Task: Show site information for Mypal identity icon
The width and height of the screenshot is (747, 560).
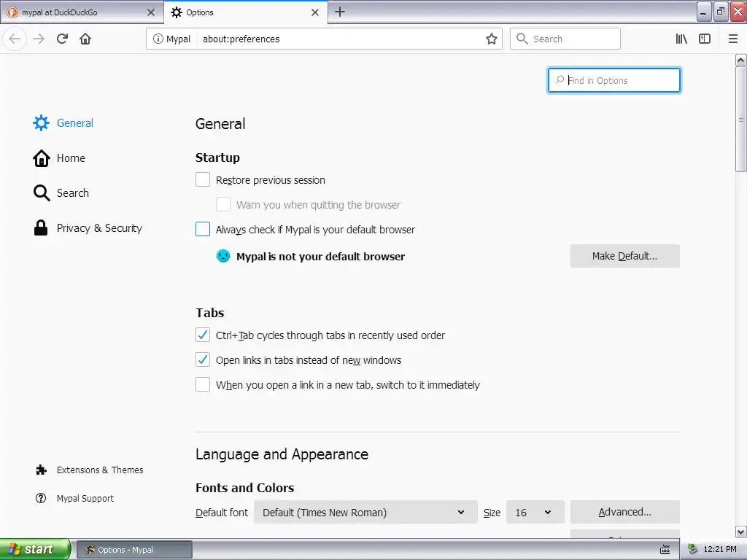Action: click(x=158, y=39)
